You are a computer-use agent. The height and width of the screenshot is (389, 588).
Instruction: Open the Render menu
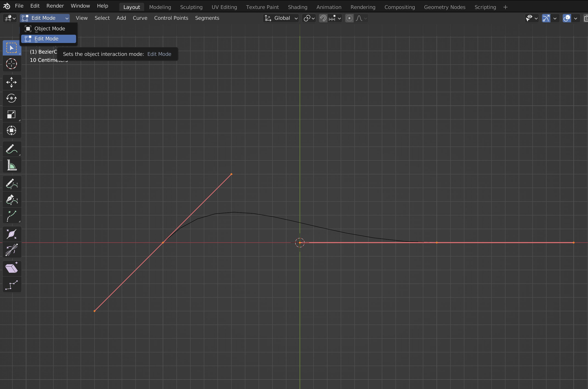click(55, 6)
